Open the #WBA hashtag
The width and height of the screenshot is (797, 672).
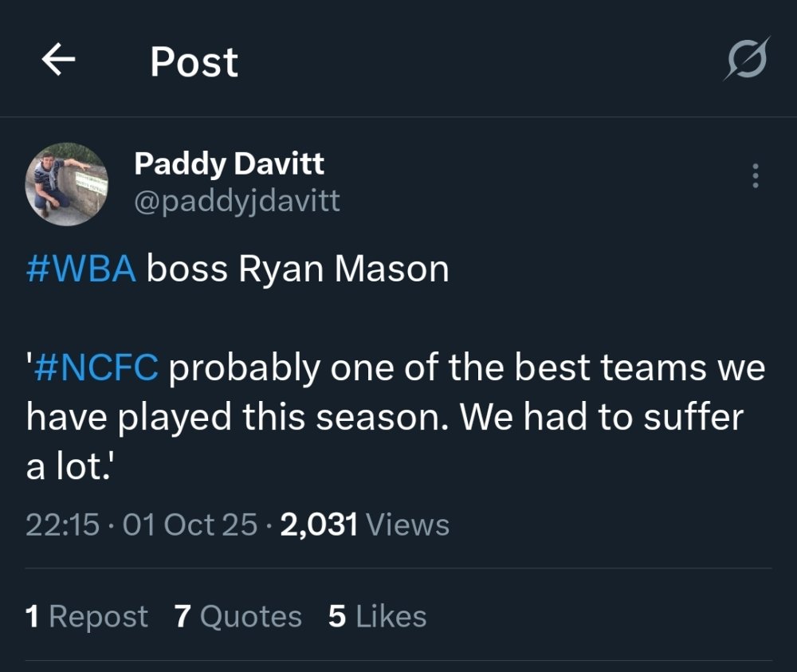click(81, 269)
